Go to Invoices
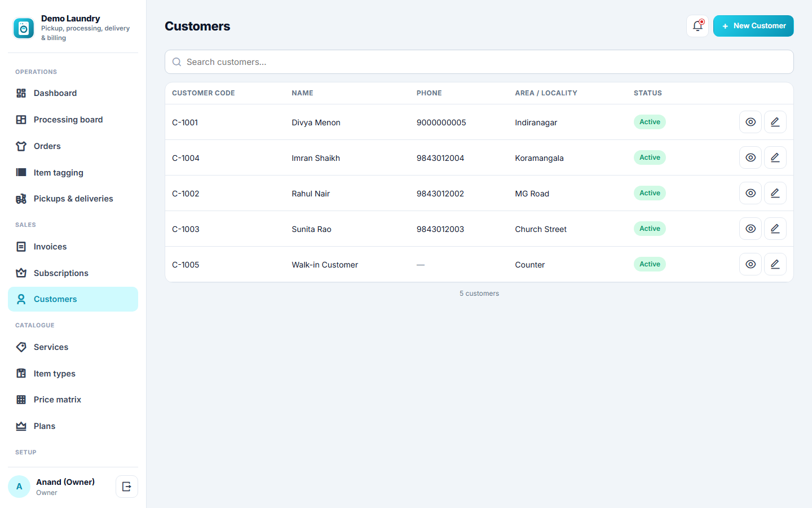The width and height of the screenshot is (812, 508). pyautogui.click(x=73, y=247)
